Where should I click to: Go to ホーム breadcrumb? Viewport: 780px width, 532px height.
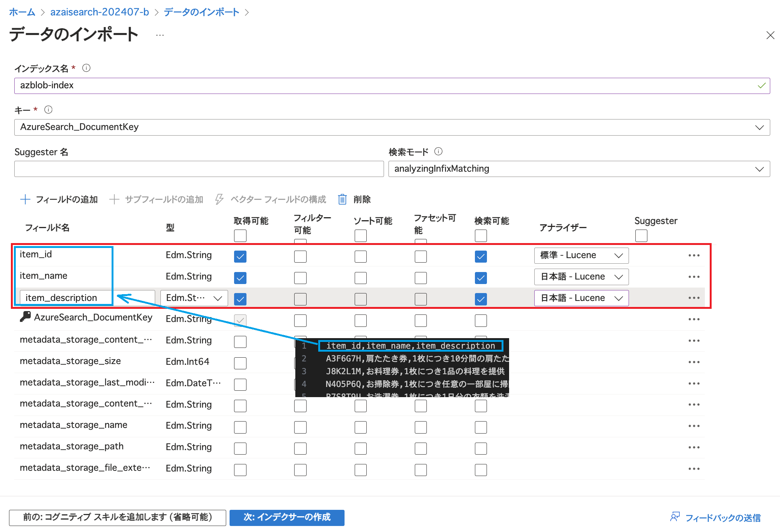click(x=22, y=12)
